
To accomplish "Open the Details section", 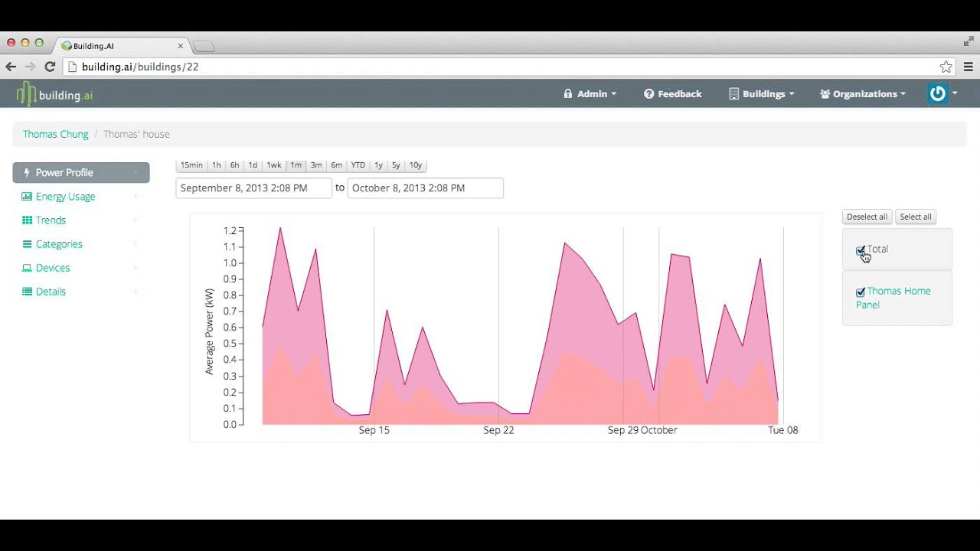I will (x=81, y=292).
